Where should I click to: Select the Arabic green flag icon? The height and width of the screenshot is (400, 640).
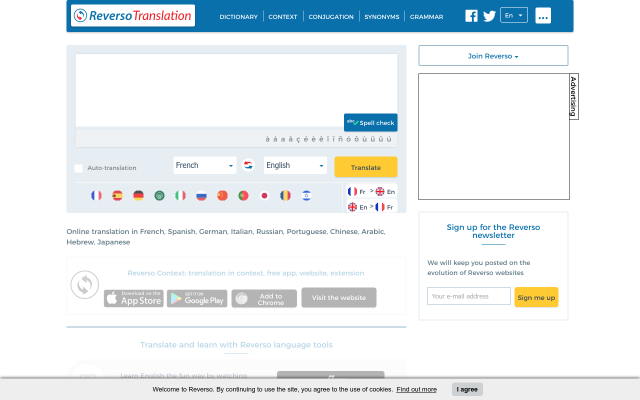pyautogui.click(x=160, y=196)
